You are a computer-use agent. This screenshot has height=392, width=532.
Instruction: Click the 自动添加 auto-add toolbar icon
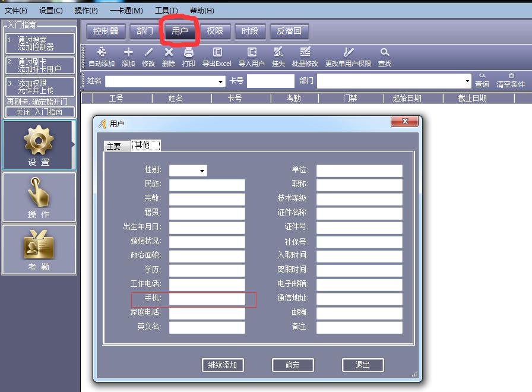pyautogui.click(x=102, y=53)
